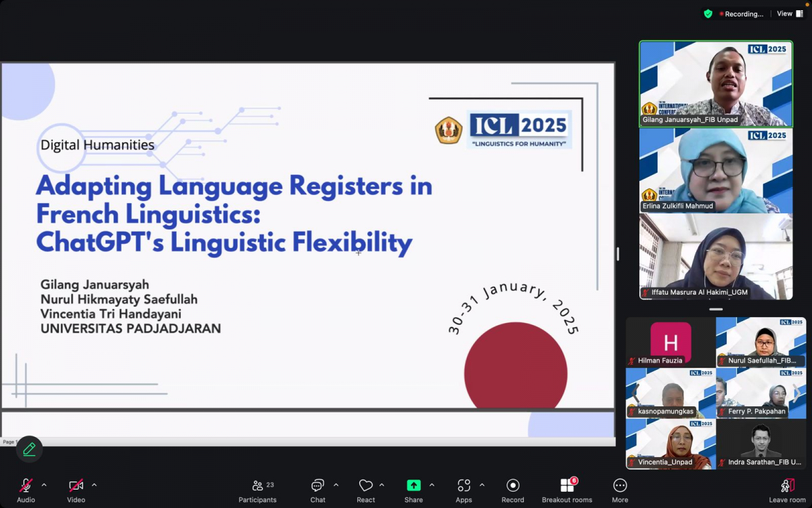Open Breakout rooms
This screenshot has height=508, width=812.
point(567,490)
